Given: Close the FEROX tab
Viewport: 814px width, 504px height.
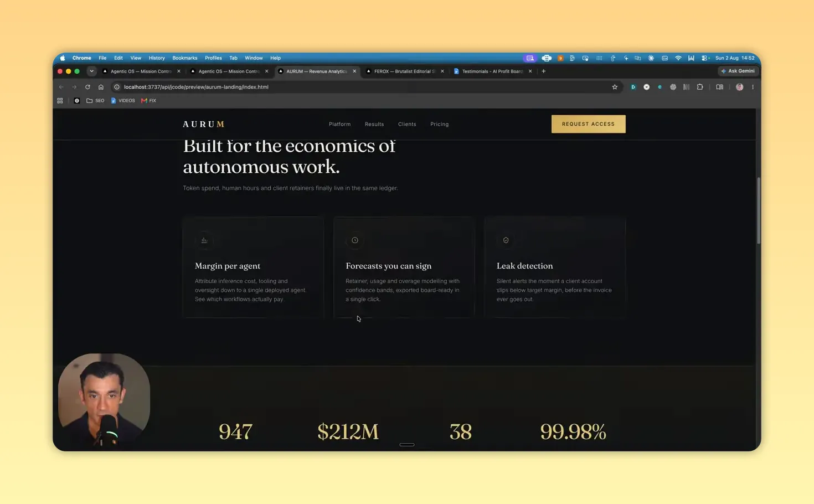Looking at the screenshot, I should pos(442,71).
